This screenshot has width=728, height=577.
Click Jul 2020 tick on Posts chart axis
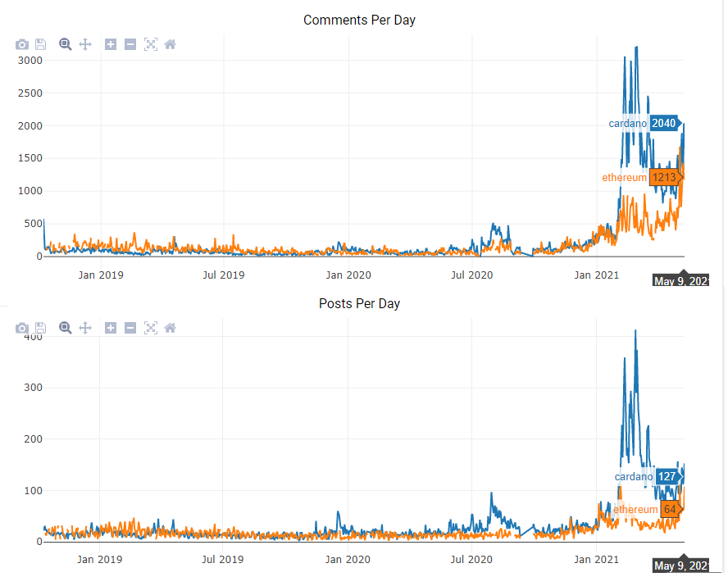pos(471,559)
